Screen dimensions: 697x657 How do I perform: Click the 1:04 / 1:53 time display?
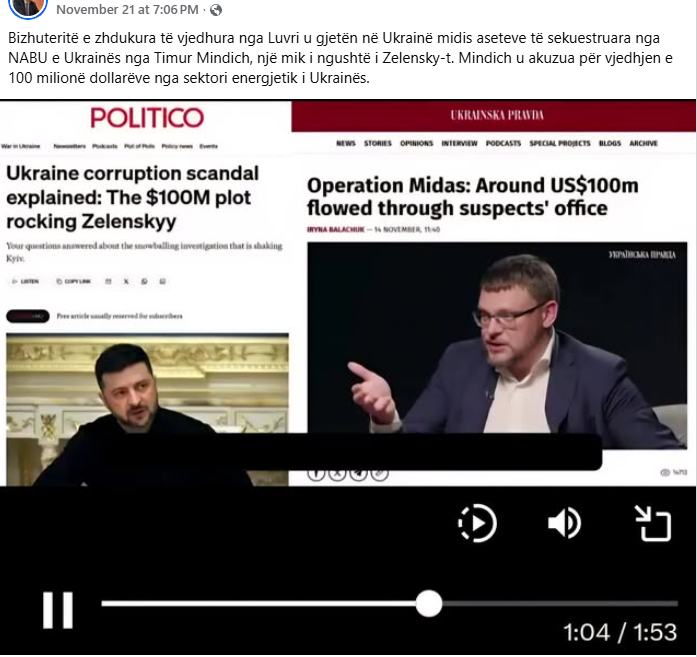click(x=620, y=632)
